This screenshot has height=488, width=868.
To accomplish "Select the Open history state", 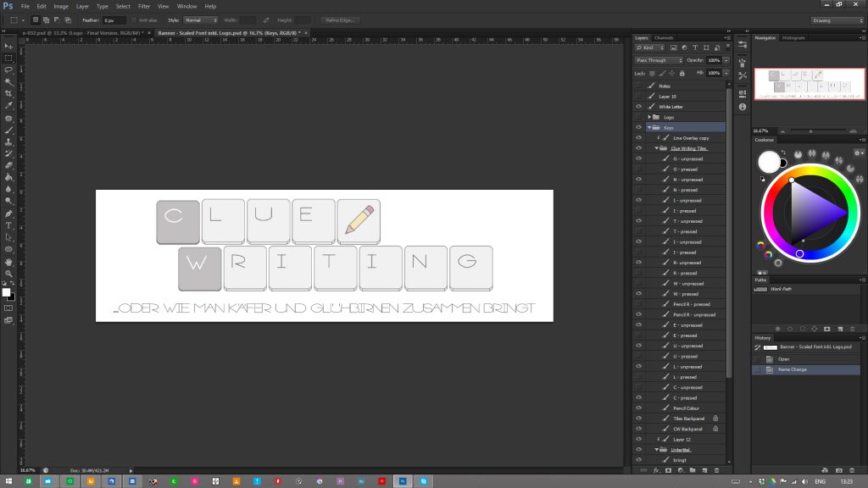I will pyautogui.click(x=784, y=358).
